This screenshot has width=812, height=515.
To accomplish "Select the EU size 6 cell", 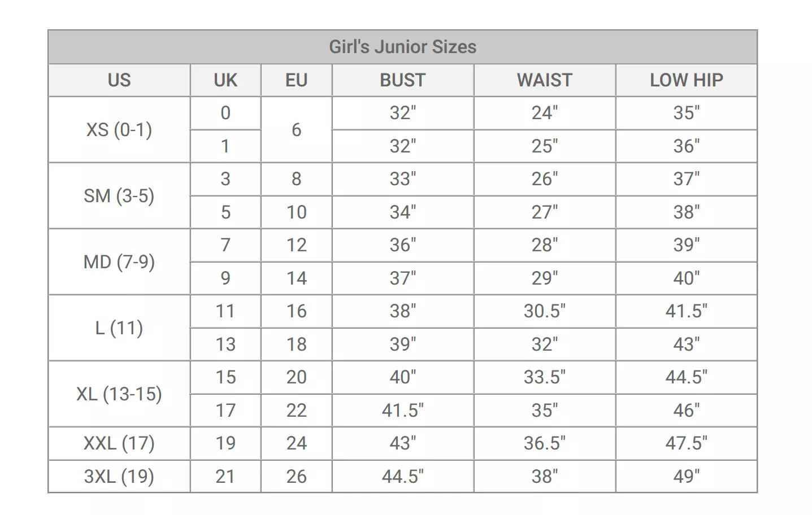I will pos(296,130).
